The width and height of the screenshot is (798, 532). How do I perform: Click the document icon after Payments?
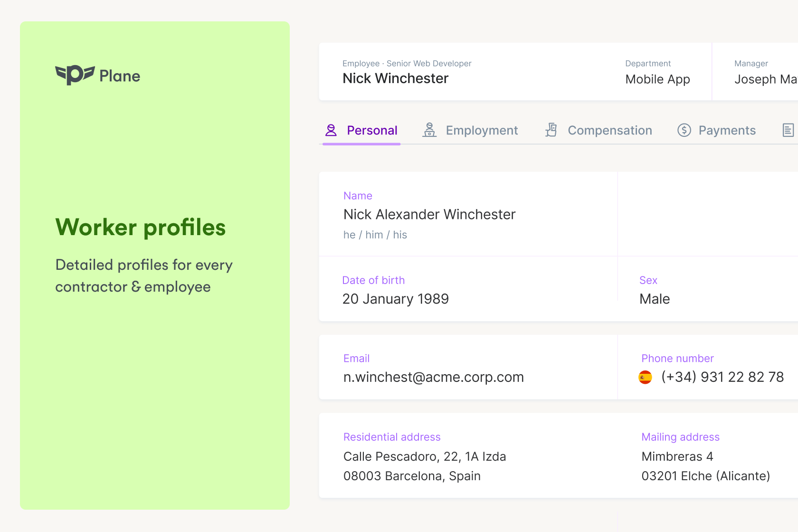tap(788, 130)
